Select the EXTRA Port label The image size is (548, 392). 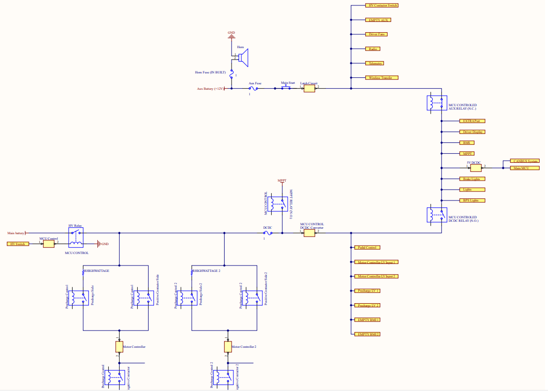(x=472, y=121)
